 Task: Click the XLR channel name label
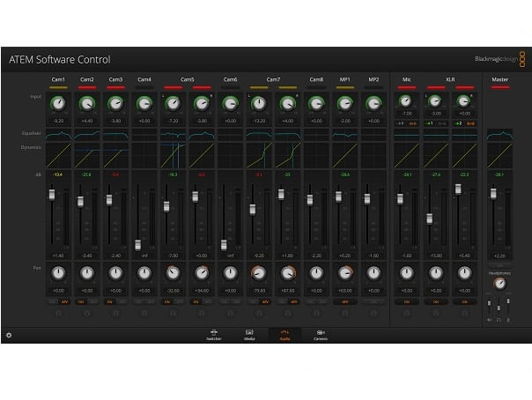tap(450, 79)
